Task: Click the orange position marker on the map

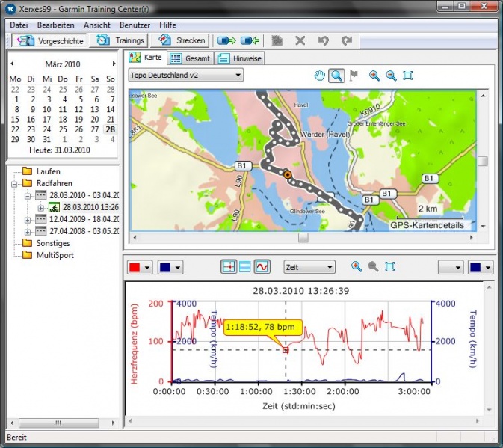Action: (288, 174)
